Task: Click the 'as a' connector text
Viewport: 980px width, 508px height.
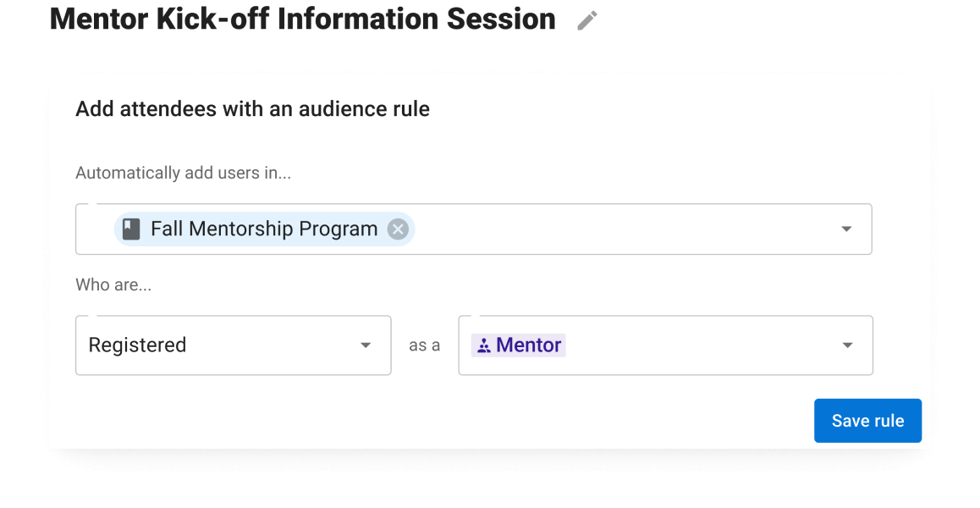Action: (424, 345)
